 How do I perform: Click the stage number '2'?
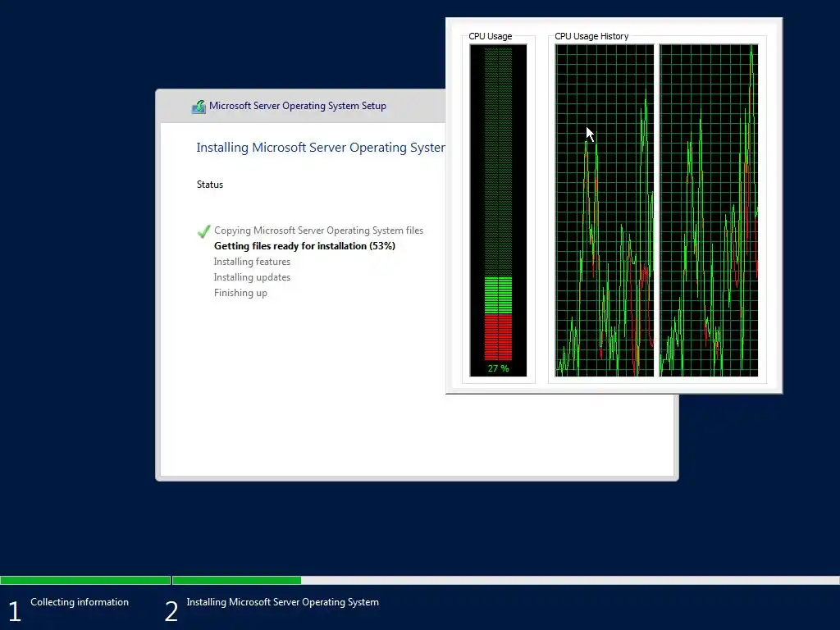point(171,611)
